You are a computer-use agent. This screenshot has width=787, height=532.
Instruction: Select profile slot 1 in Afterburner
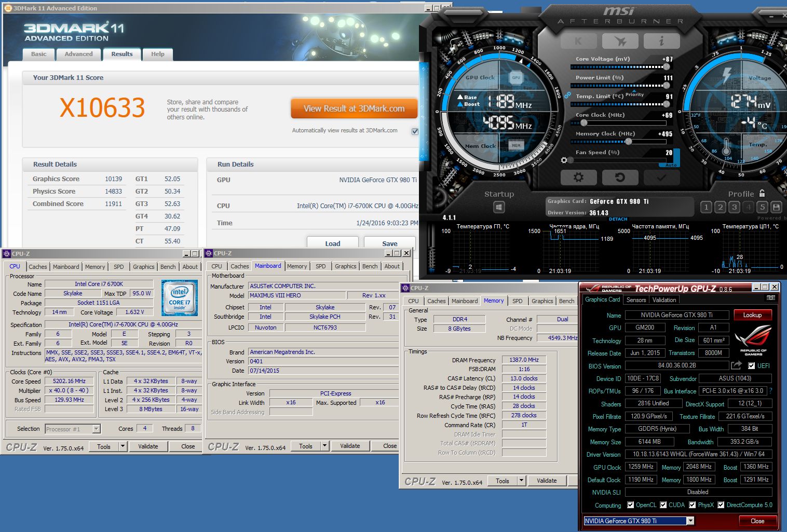point(706,207)
